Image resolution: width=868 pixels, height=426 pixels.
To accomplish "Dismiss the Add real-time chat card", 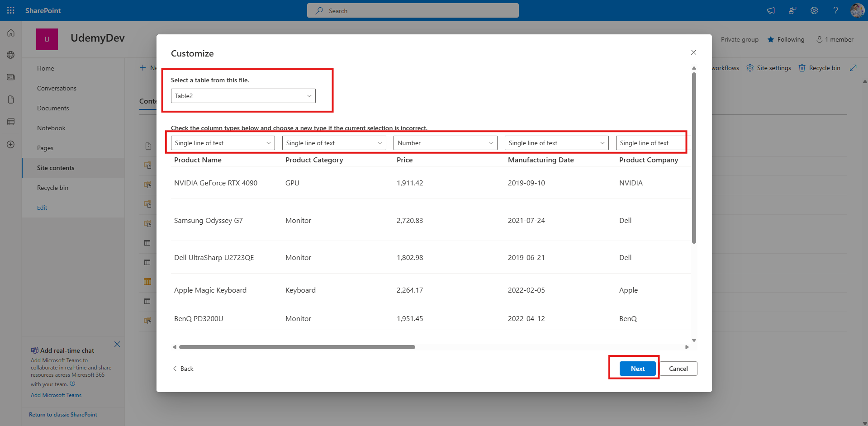I will (117, 344).
